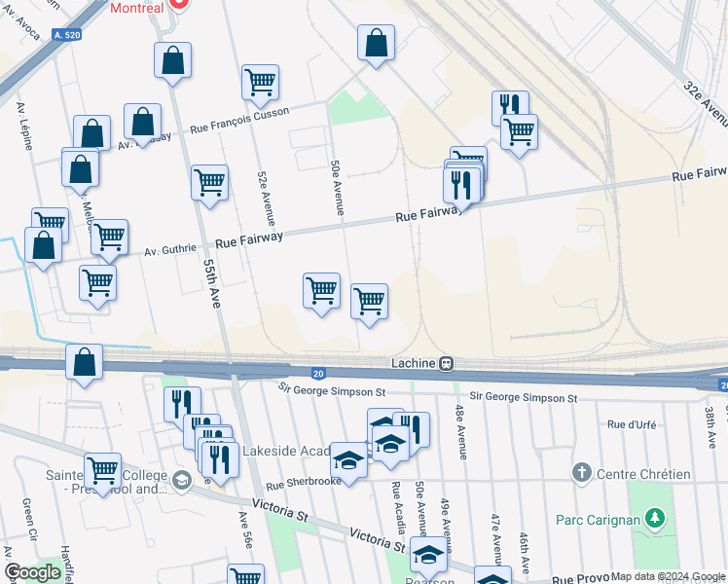The width and height of the screenshot is (728, 584).
Task: Click the Lachine station label
Action: [414, 363]
